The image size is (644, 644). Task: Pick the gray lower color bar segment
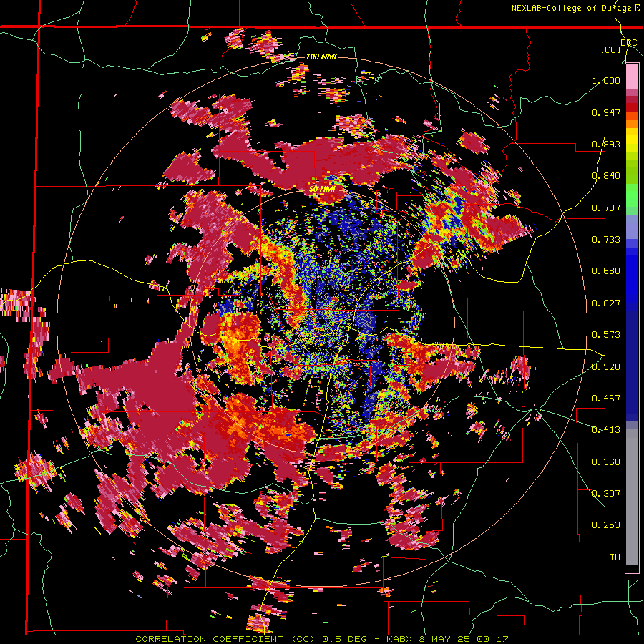coord(632,497)
